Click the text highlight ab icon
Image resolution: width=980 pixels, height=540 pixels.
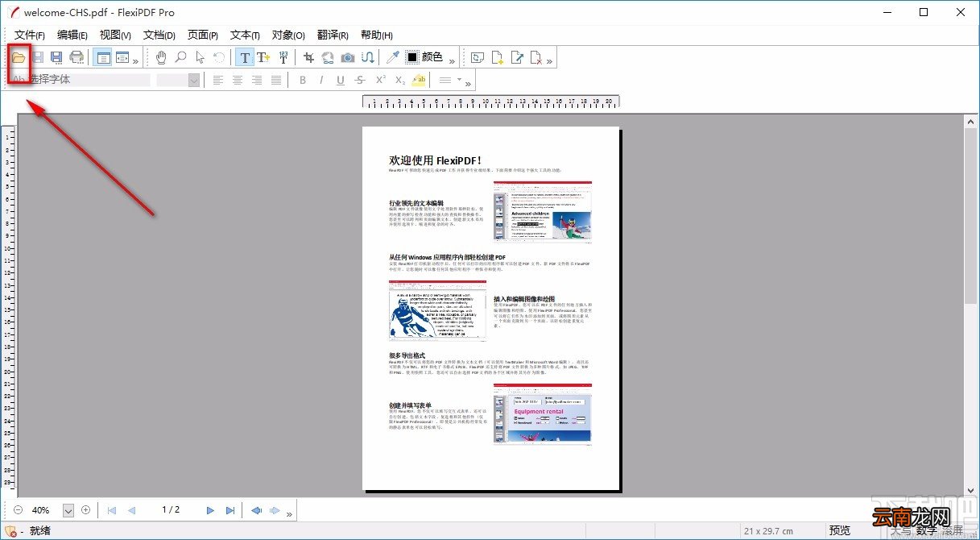419,80
